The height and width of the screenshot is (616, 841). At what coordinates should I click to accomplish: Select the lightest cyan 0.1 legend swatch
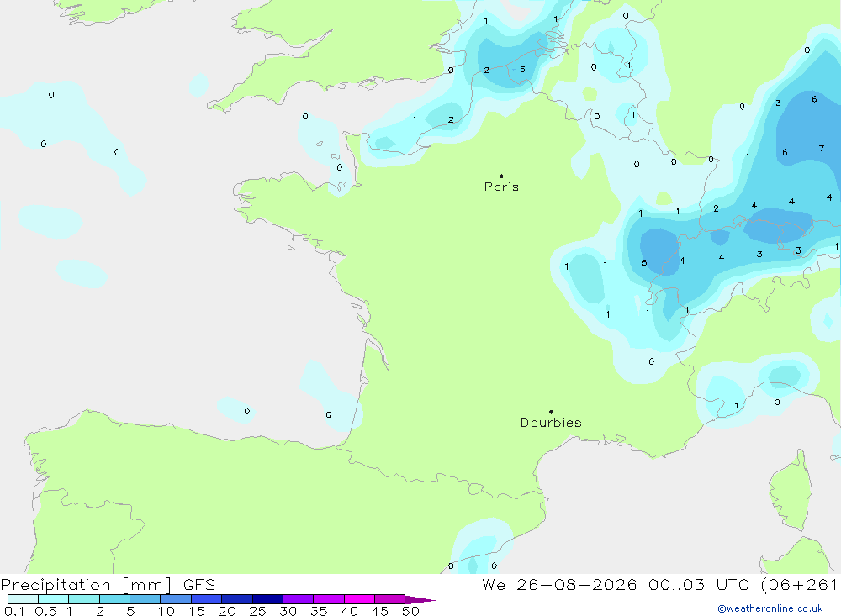coord(23,599)
